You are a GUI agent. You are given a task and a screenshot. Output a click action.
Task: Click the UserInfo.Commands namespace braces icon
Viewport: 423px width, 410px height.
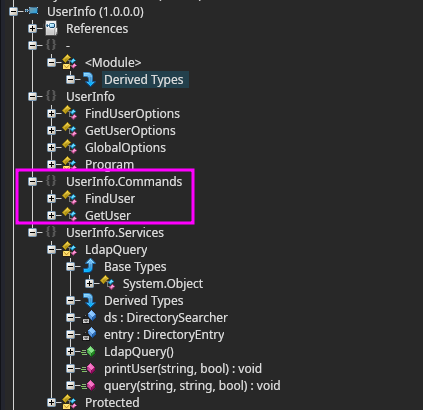pyautogui.click(x=51, y=181)
